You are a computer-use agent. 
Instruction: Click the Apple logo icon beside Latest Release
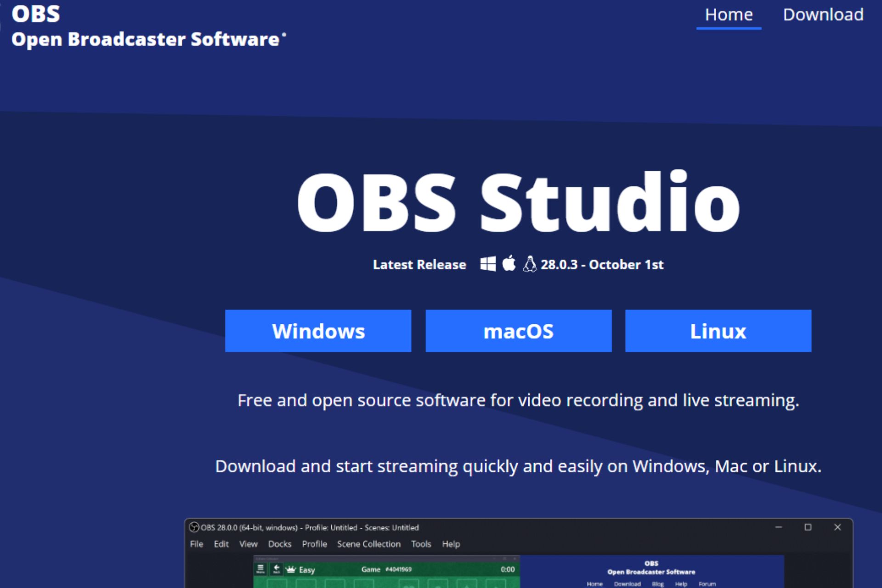(509, 263)
